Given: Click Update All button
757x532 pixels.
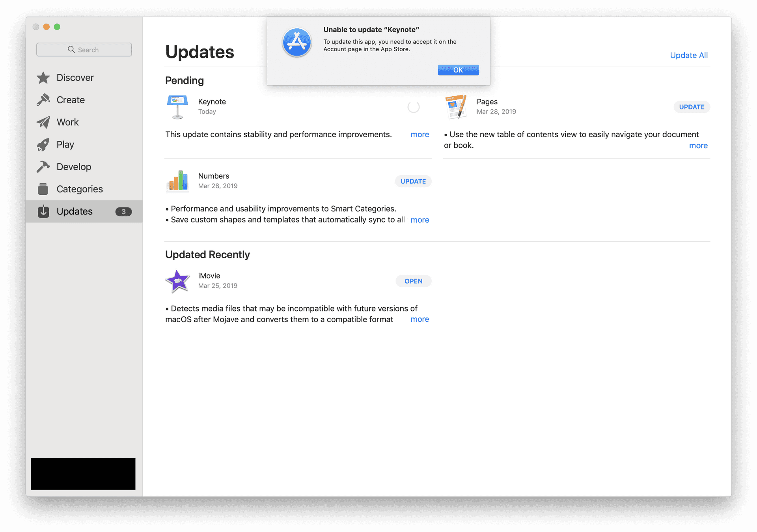Looking at the screenshot, I should 688,55.
